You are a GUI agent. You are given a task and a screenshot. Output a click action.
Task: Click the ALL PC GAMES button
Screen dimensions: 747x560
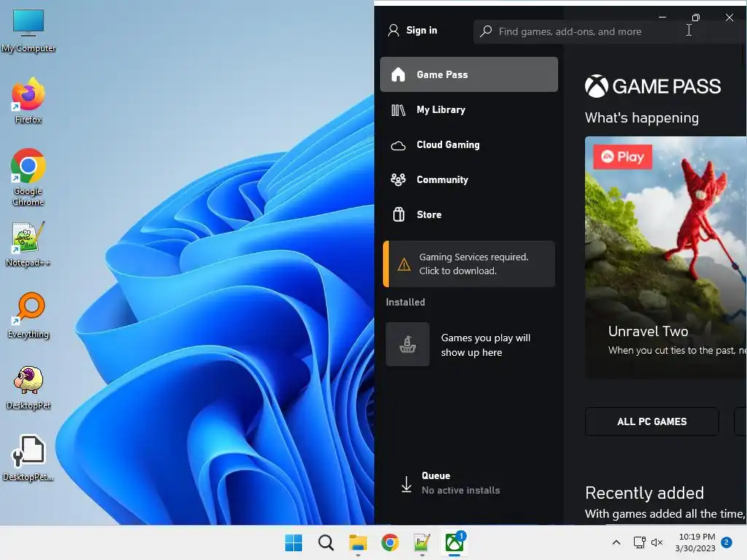[x=651, y=421]
